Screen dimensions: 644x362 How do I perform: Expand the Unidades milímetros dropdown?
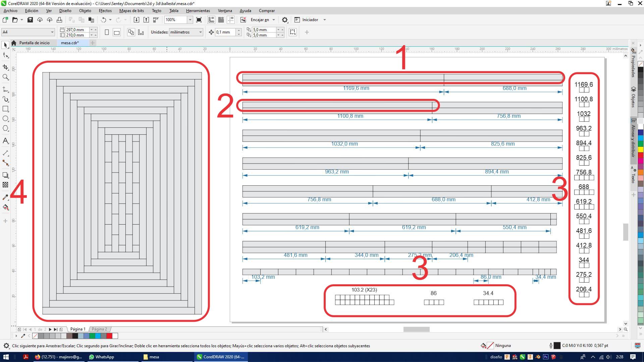click(x=200, y=32)
